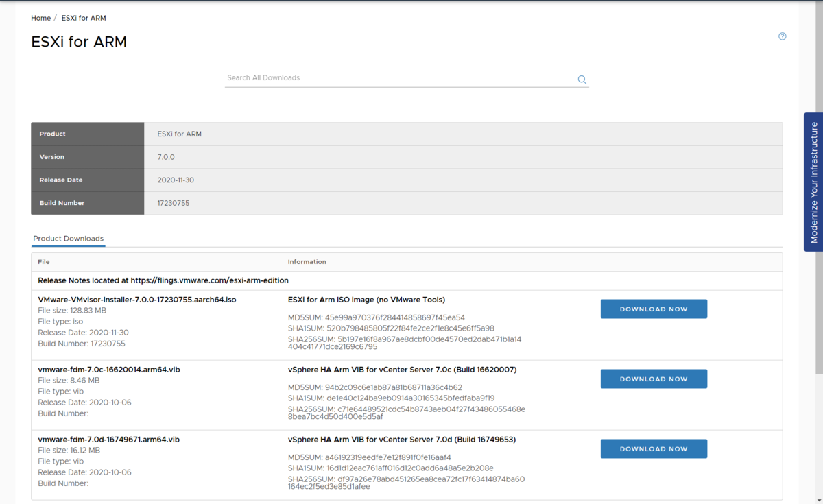Select the Product Downloads tab
Viewport: 823px width, 504px height.
[x=69, y=239]
